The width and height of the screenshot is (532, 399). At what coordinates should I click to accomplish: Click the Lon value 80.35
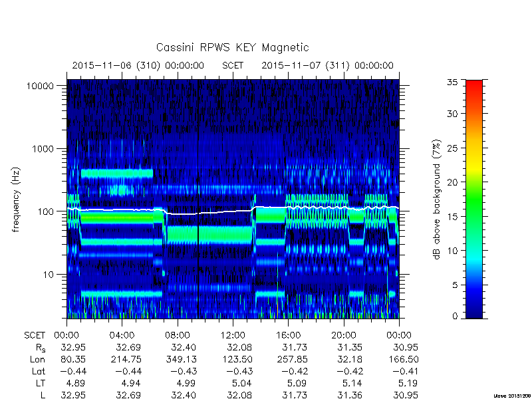(x=73, y=359)
